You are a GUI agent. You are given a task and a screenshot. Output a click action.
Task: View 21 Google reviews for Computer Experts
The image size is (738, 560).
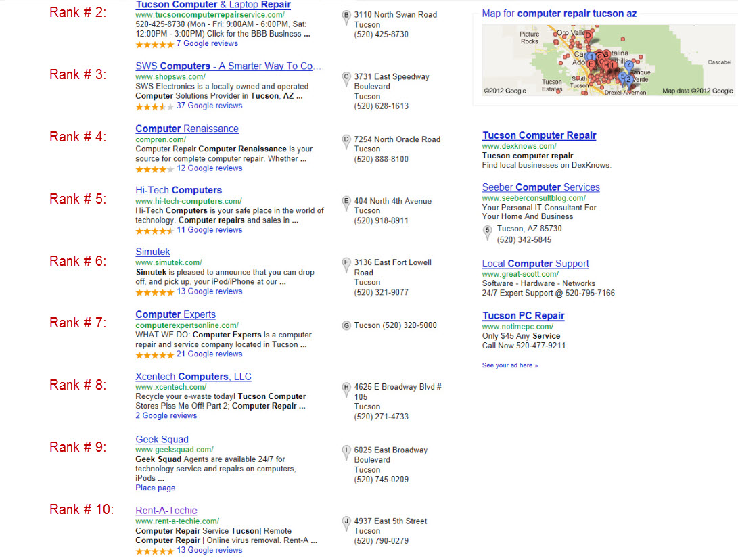click(x=210, y=354)
